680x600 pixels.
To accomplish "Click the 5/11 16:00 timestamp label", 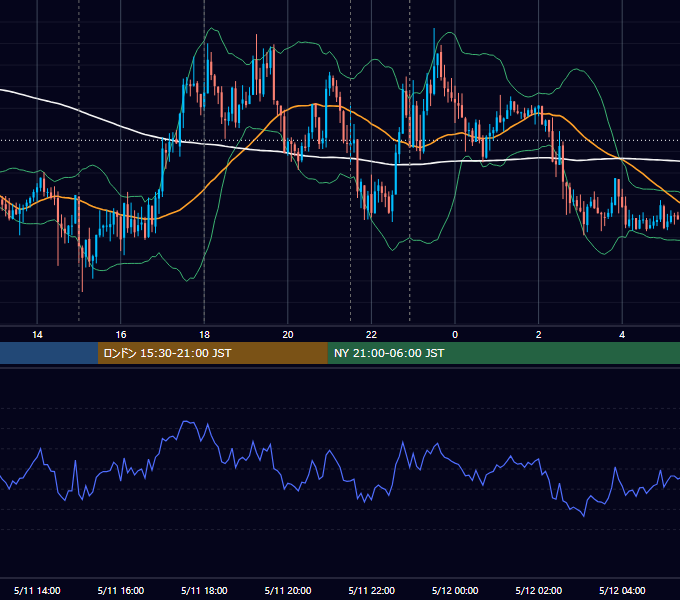I will 121,590.
